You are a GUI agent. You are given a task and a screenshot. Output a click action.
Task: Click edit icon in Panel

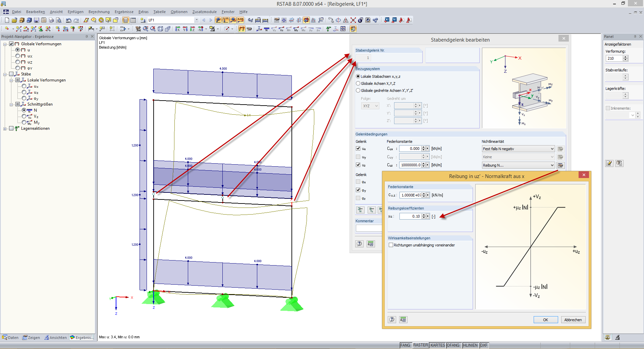[609, 163]
